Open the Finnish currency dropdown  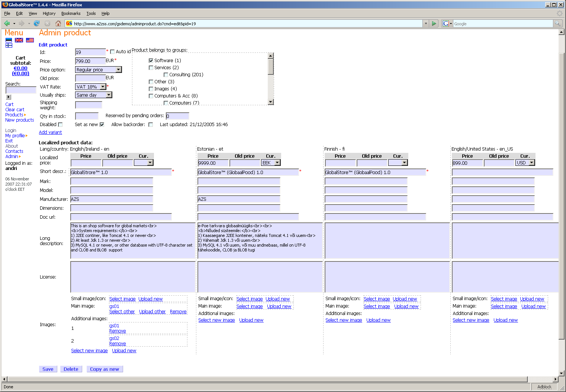pos(398,163)
